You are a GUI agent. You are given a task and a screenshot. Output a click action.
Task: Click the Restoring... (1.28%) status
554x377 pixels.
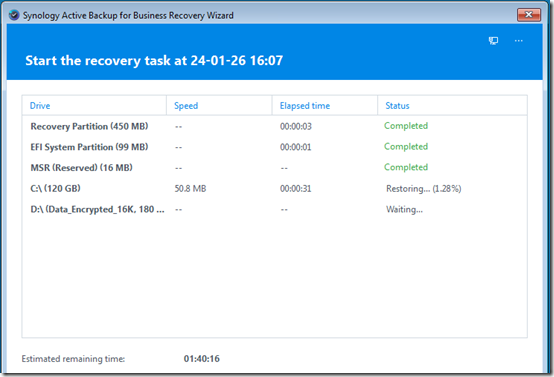(424, 188)
